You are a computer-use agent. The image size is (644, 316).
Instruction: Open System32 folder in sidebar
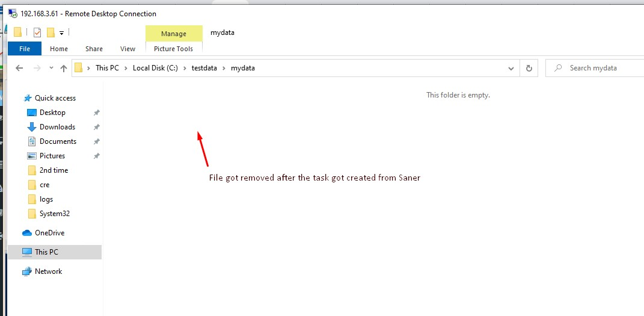(55, 214)
